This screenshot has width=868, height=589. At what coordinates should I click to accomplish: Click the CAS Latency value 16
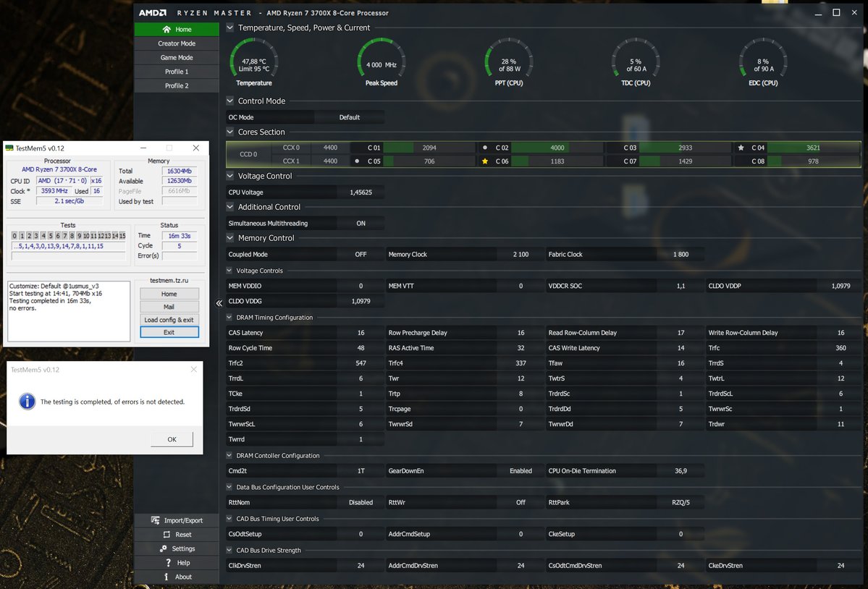[361, 332]
